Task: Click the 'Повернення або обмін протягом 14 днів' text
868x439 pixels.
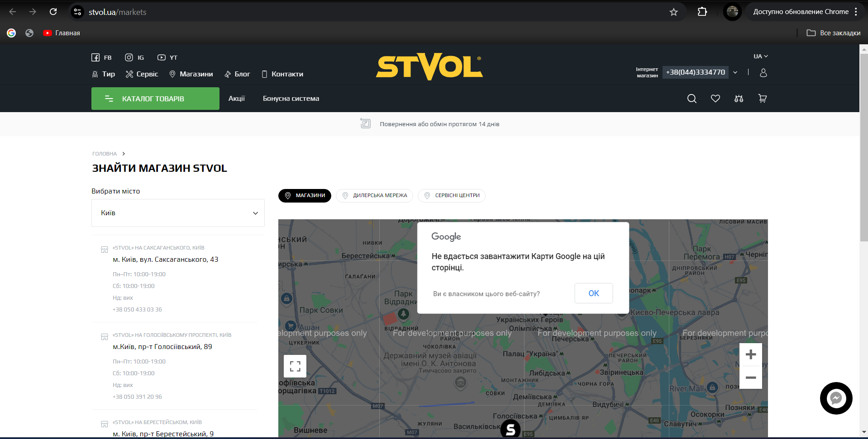Action: tap(439, 124)
